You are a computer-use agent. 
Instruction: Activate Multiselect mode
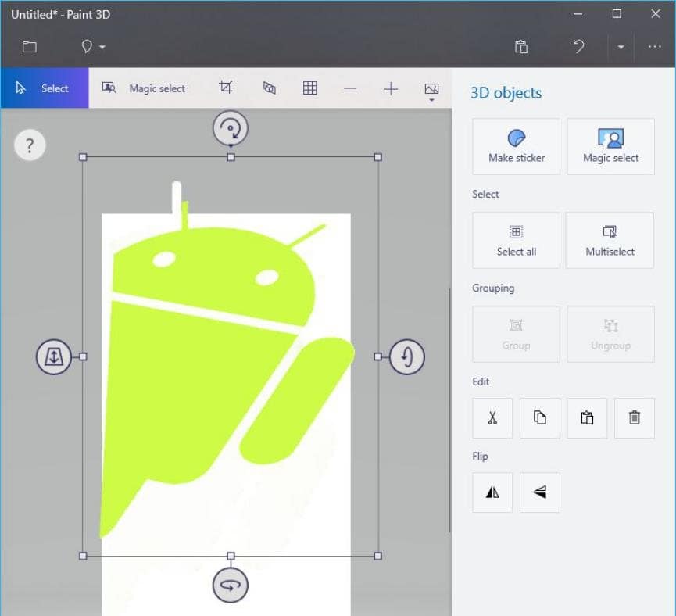(x=610, y=240)
